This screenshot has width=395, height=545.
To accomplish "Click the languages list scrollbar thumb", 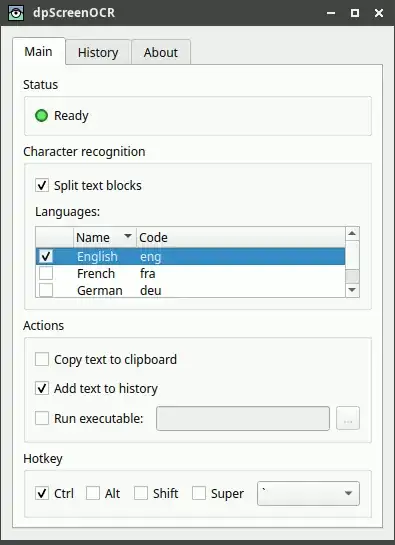I will pos(352,277).
